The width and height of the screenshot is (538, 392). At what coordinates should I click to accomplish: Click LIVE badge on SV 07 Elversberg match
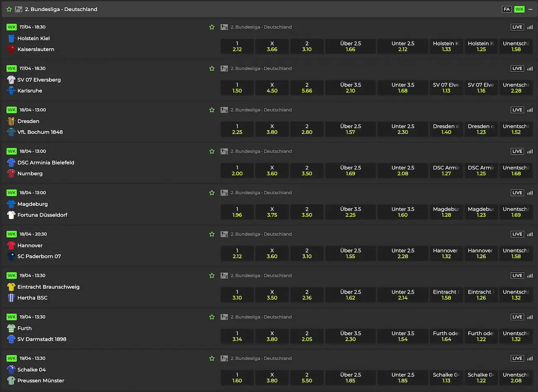(517, 69)
